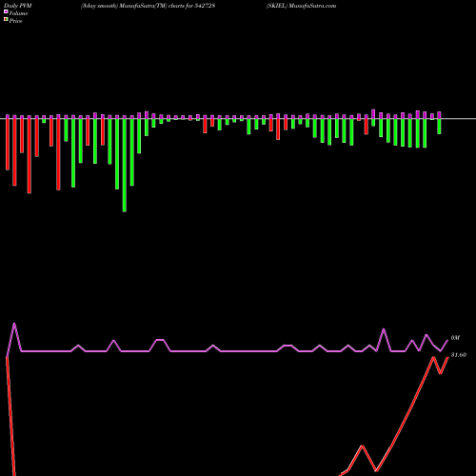Click the '(SKIEL) MunafaSutra.com' text
The image size is (476, 476).
pyautogui.click(x=301, y=6)
